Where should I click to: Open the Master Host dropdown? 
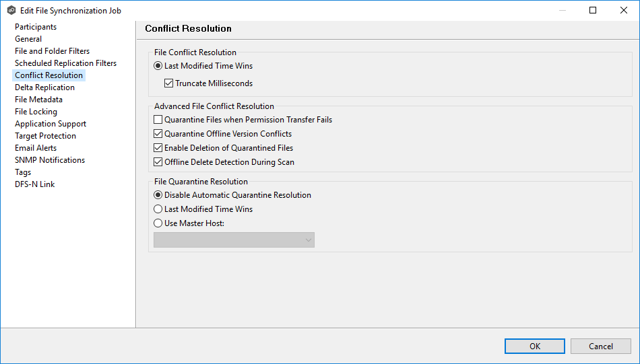coord(234,240)
